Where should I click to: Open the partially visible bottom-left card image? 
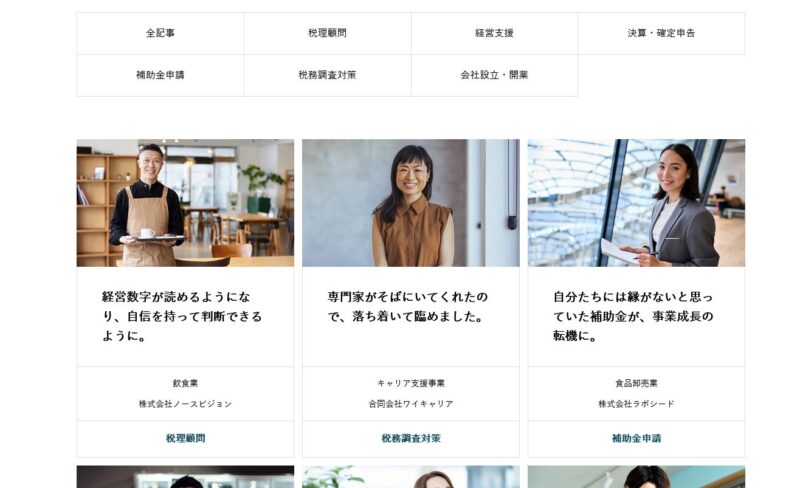pos(185,477)
